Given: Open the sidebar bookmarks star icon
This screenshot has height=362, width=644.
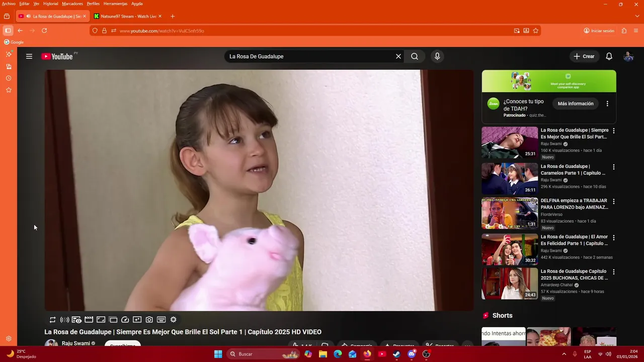Looking at the screenshot, I should 9,90.
